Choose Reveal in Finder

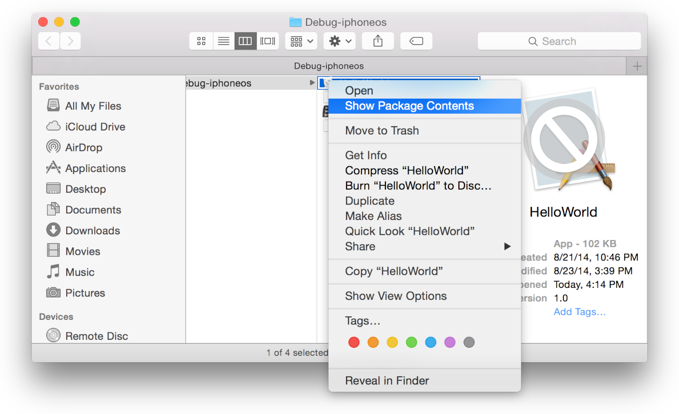click(x=424, y=381)
